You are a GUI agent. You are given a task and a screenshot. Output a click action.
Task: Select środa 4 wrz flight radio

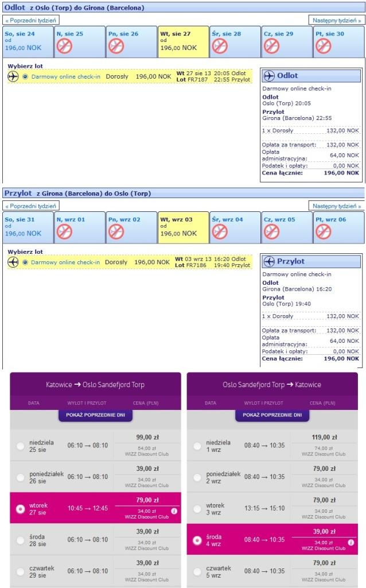pos(197,540)
